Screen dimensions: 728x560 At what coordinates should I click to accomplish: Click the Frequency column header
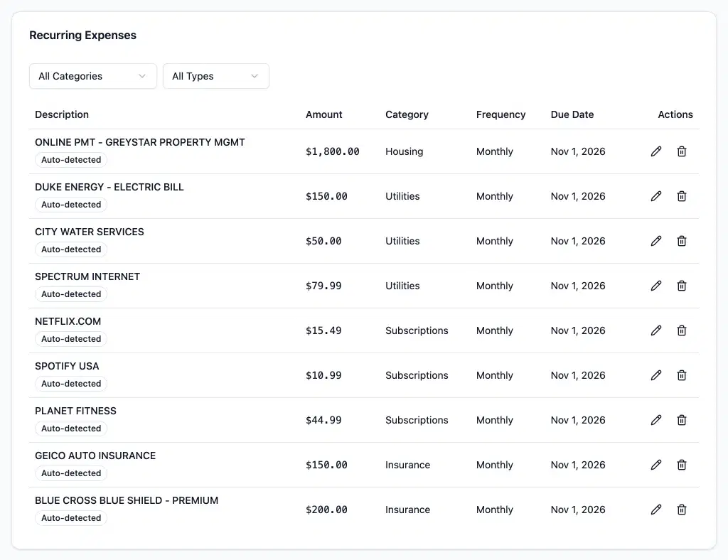[x=500, y=114]
